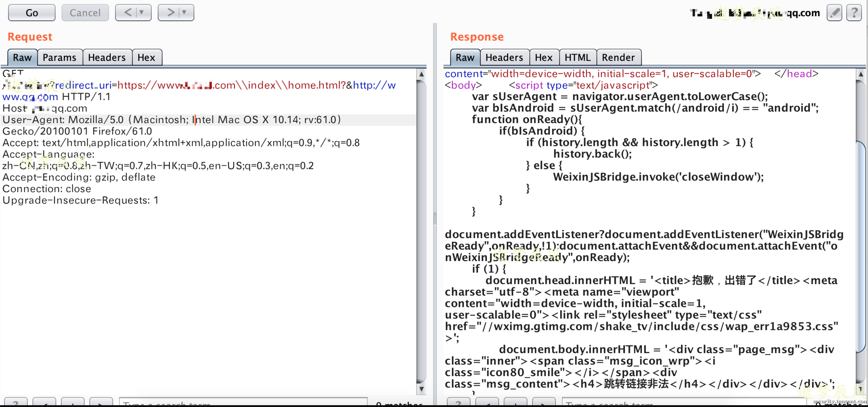Open help with the top-right question mark
The image size is (868, 407).
pos(854,13)
